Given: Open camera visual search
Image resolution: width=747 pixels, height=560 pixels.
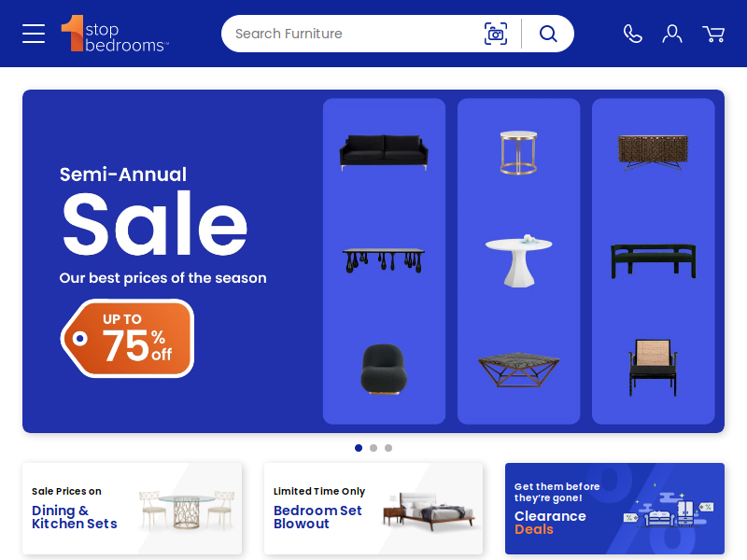Looking at the screenshot, I should tap(496, 34).
